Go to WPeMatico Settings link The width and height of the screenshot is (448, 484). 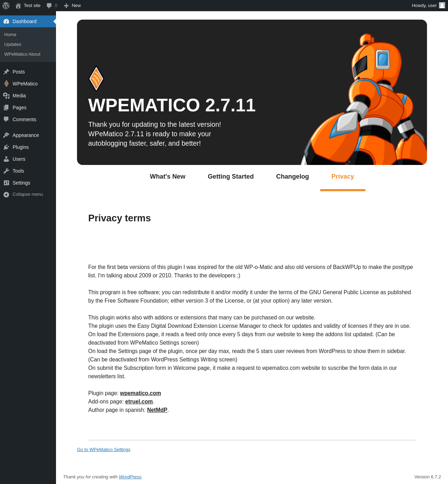[104, 450]
